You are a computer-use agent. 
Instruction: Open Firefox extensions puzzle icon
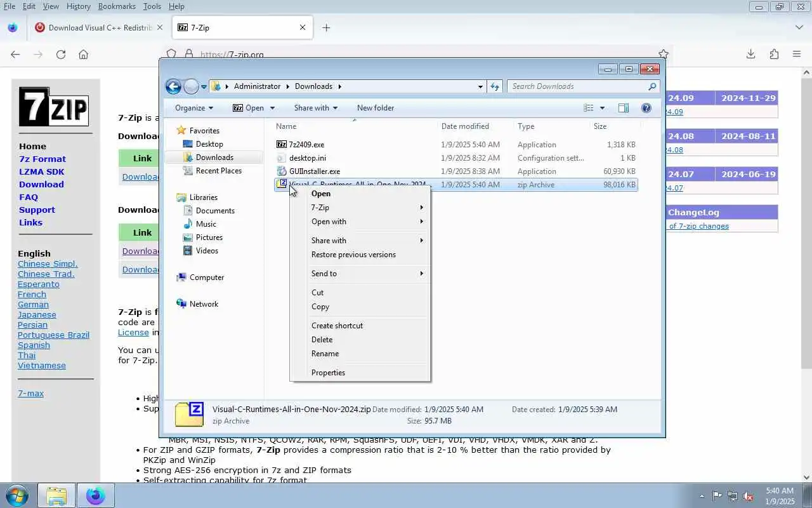[774, 55]
